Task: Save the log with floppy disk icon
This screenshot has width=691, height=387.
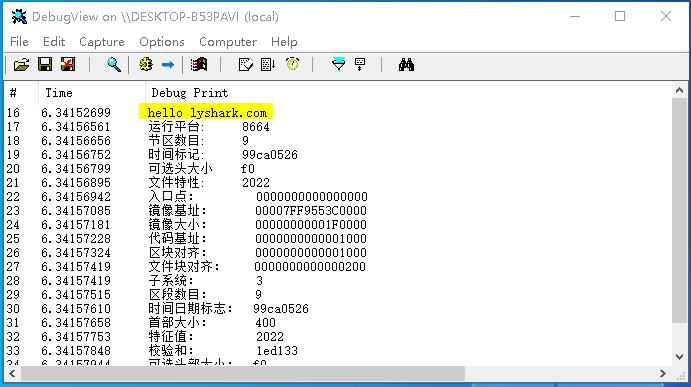Action: (x=45, y=65)
